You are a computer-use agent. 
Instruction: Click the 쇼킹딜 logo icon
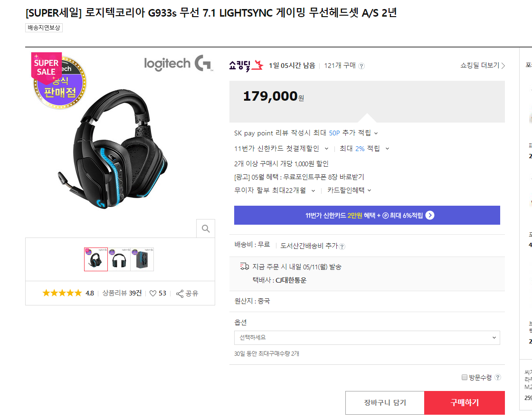tap(246, 66)
